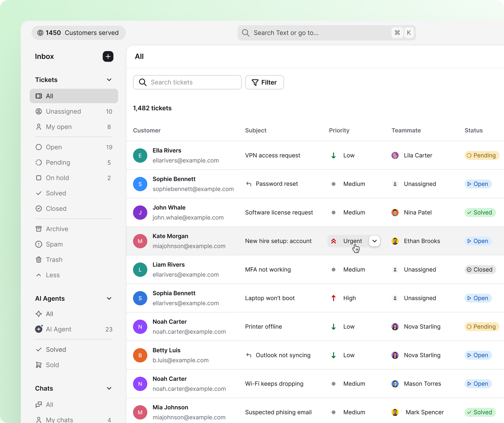
Task: Click subject Printer offline
Action: tap(263, 327)
